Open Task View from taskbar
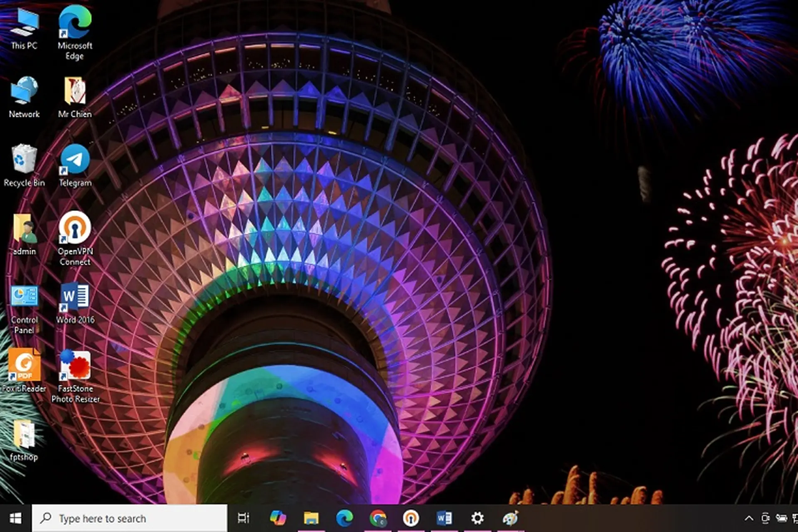 (x=244, y=518)
